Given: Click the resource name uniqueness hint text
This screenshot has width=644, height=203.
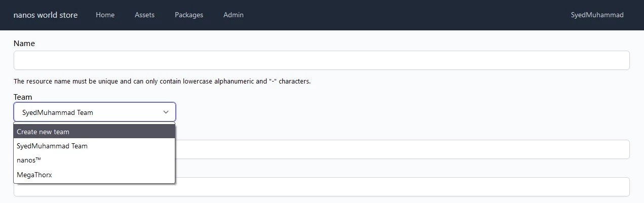Looking at the screenshot, I should coord(162,81).
